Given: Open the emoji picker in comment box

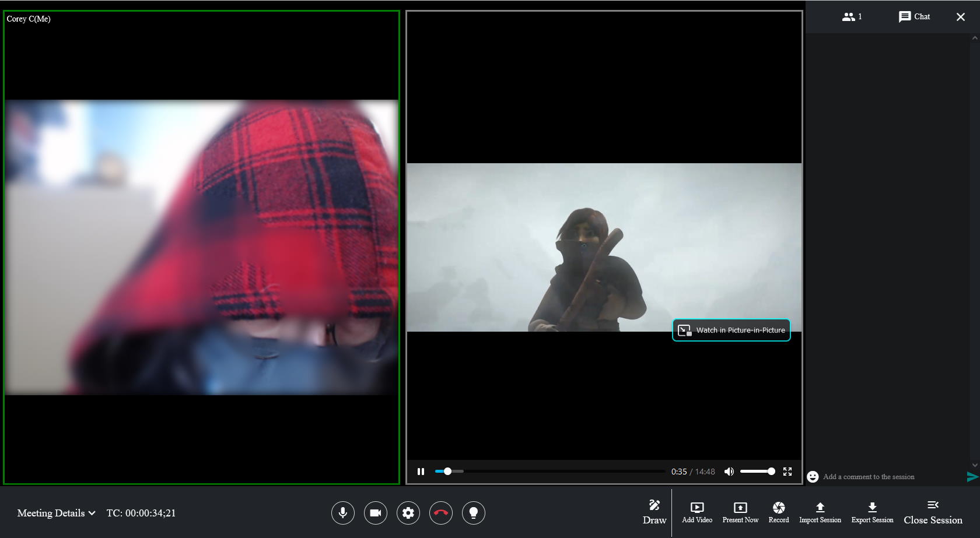Looking at the screenshot, I should 813,477.
